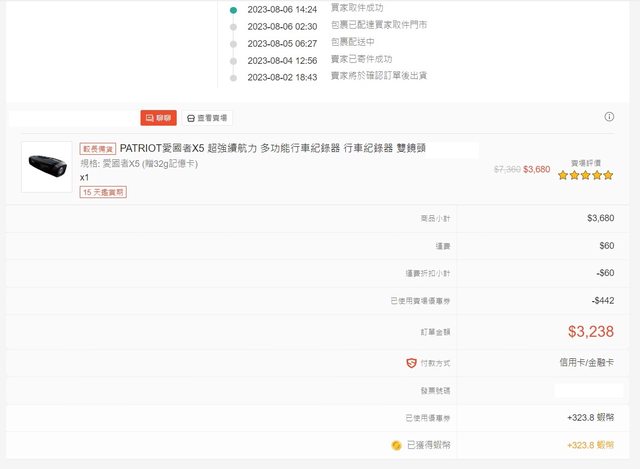640x469 pixels.
Task: Open the PATRIOT愛國者X5 product title link
Action: (272, 148)
